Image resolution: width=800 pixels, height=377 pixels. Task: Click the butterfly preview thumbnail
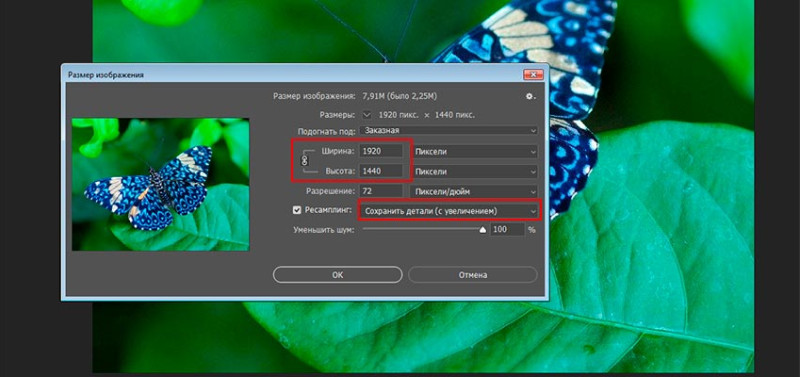click(x=160, y=184)
